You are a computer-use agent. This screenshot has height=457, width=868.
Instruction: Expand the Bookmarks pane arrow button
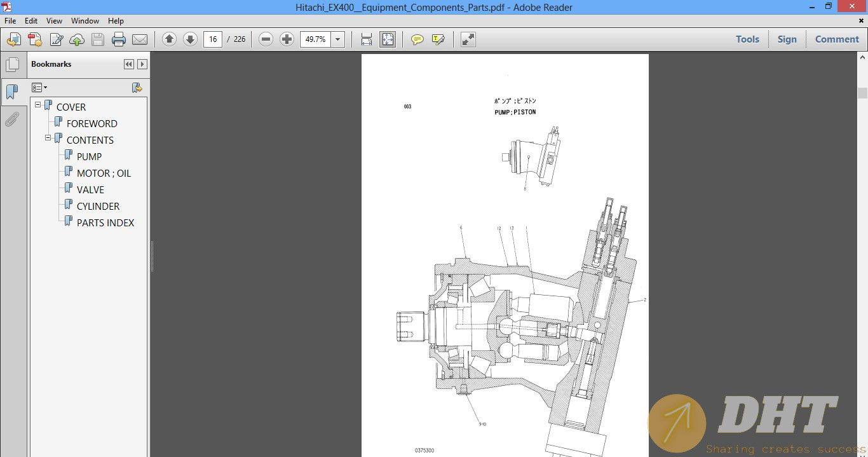click(142, 64)
